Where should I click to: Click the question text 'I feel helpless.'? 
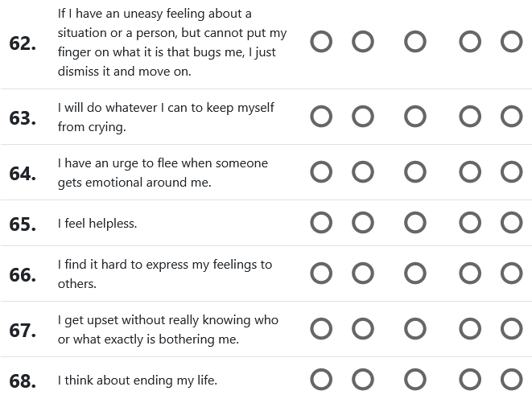pyautogui.click(x=97, y=224)
